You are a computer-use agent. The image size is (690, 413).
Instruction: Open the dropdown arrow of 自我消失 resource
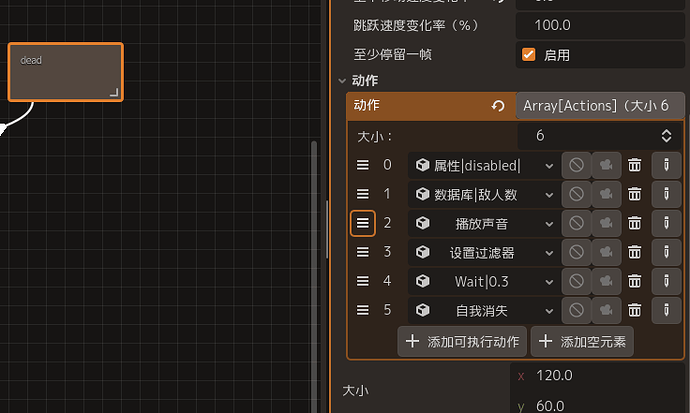pos(549,311)
